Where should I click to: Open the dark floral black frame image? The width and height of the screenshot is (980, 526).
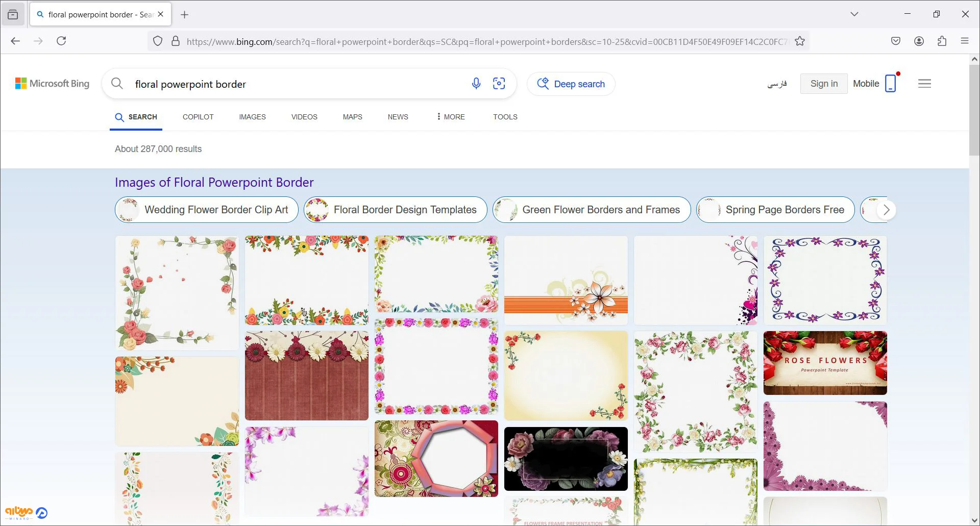(566, 459)
